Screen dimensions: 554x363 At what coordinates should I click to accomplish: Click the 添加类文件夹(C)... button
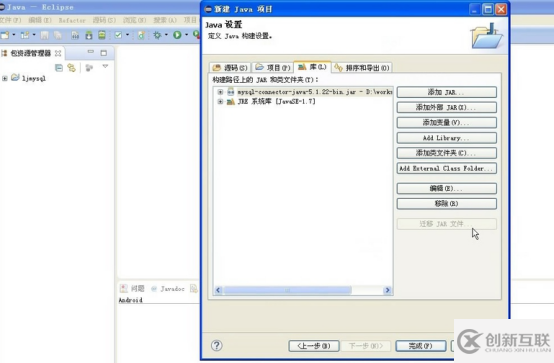(x=447, y=153)
